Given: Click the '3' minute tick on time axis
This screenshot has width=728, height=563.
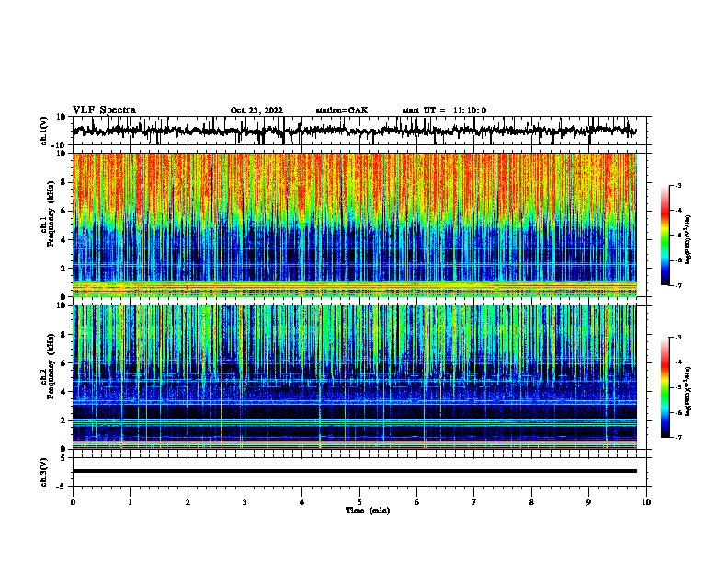Looking at the screenshot, I should point(245,502).
